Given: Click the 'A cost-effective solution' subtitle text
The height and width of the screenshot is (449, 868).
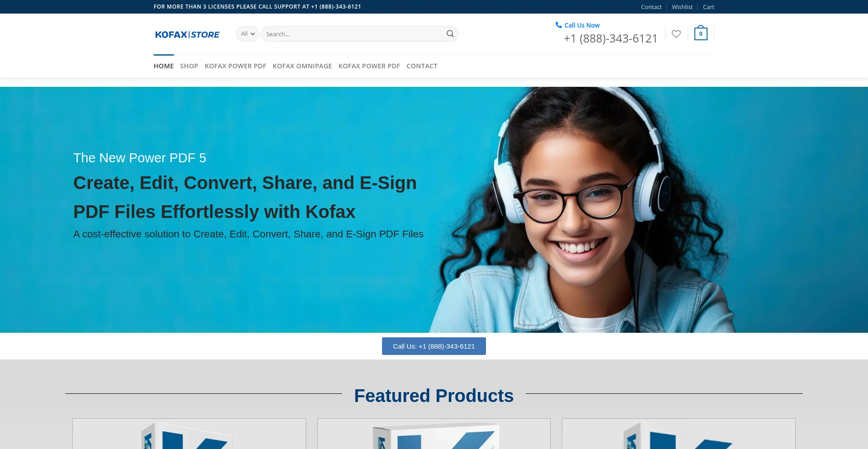Looking at the screenshot, I should [x=248, y=234].
